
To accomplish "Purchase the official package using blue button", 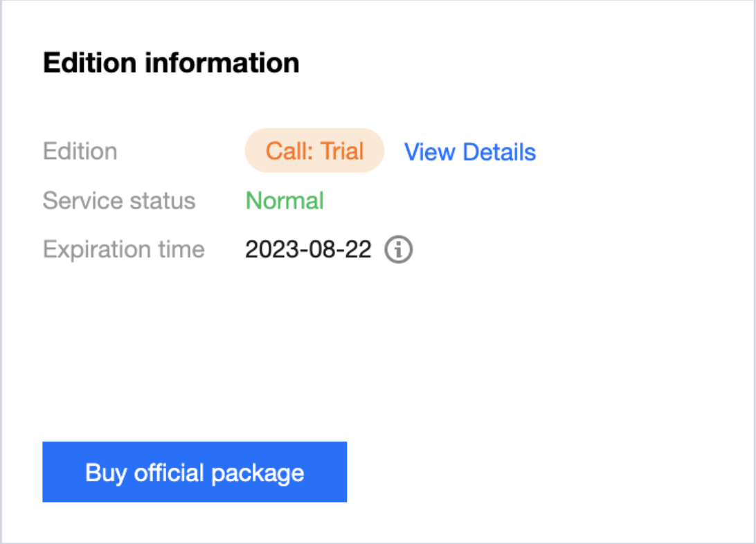I will click(x=195, y=472).
